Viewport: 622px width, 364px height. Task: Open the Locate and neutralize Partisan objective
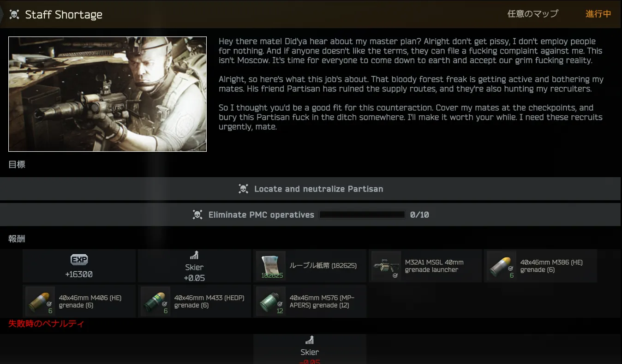[x=318, y=189]
